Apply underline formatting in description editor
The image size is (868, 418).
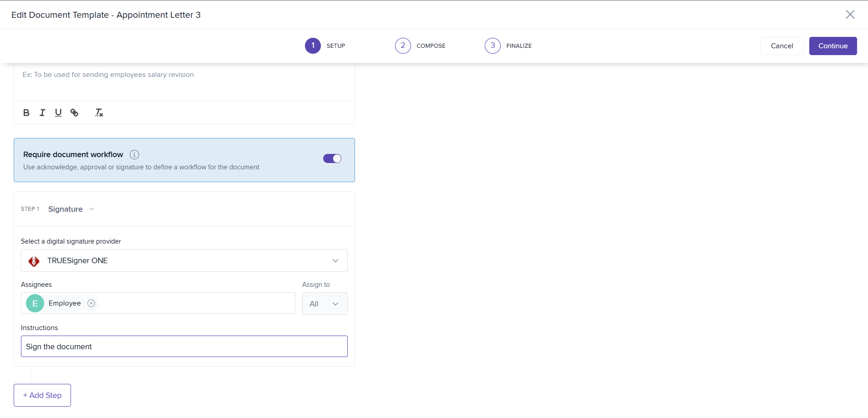tap(58, 112)
